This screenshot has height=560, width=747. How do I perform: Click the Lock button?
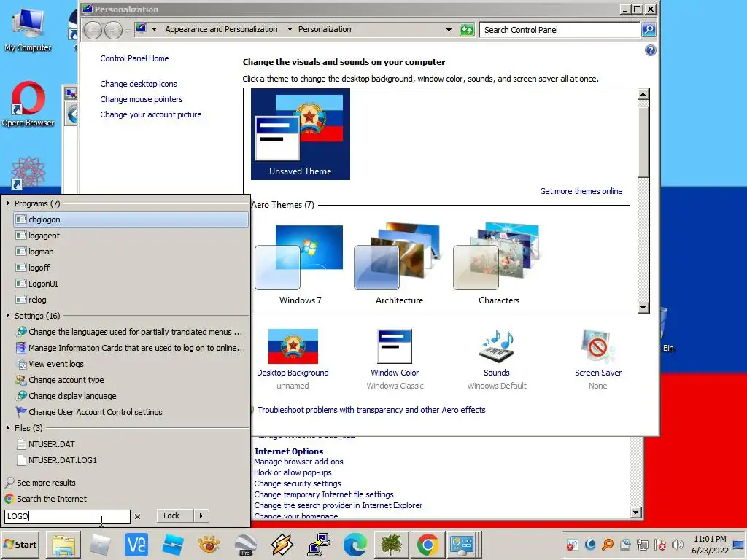tap(175, 516)
